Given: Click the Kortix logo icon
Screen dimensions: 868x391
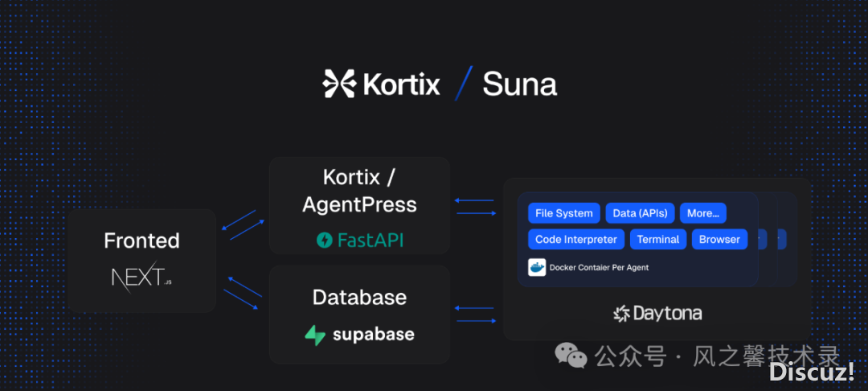Looking at the screenshot, I should click(339, 84).
